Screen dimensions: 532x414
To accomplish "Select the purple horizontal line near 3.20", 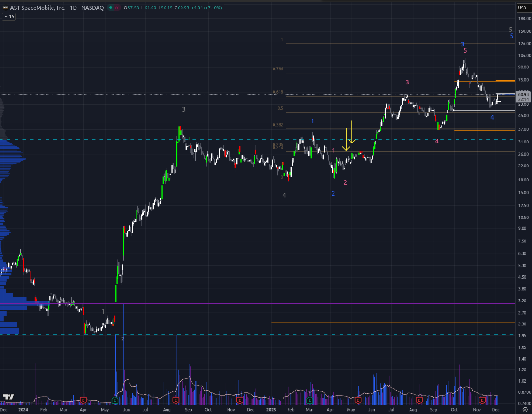I will 235,303.
